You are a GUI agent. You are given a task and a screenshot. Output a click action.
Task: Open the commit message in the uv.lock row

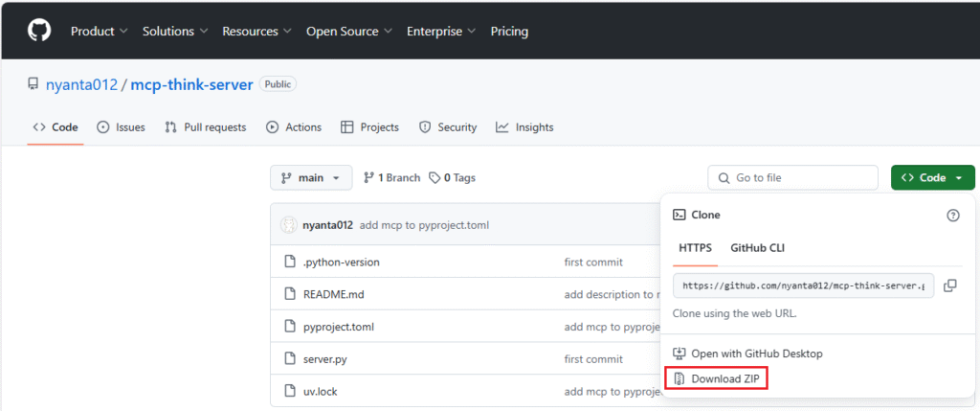click(612, 392)
